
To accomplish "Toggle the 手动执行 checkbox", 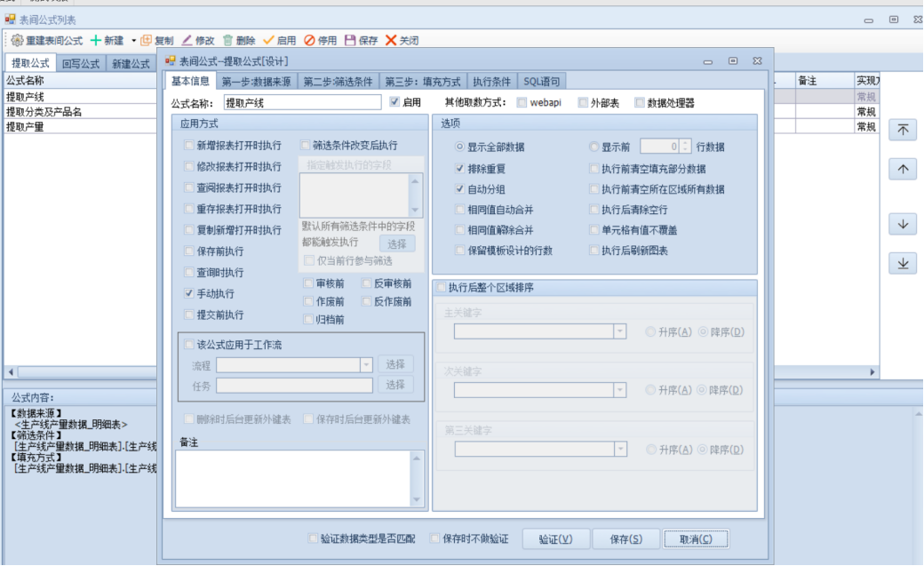I will [188, 293].
